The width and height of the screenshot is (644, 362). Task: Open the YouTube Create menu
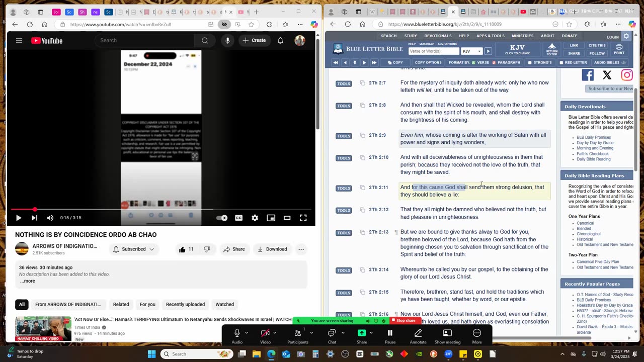254,41
